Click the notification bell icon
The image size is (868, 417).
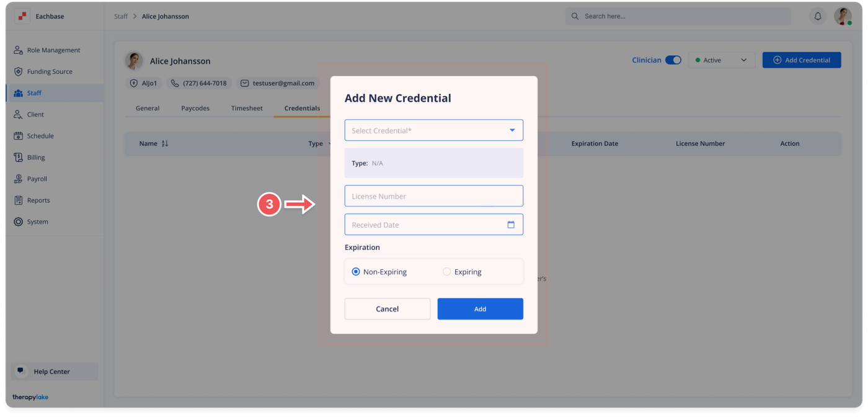(818, 16)
